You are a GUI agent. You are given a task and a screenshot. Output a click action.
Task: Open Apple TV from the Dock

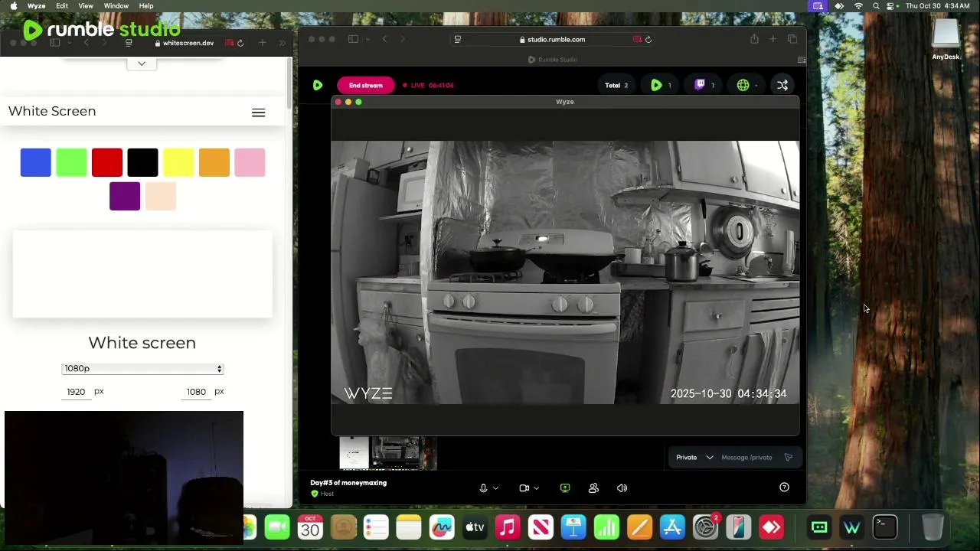tap(475, 527)
